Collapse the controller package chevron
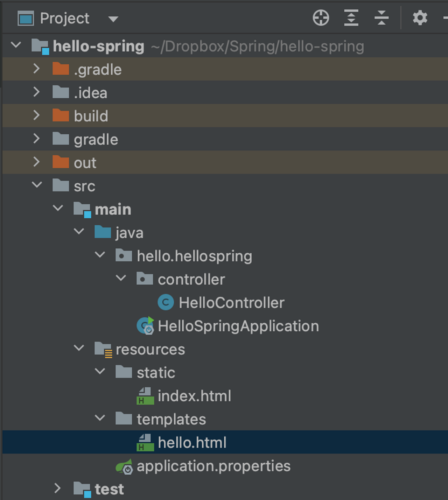The height and width of the screenshot is (500, 448). pyautogui.click(x=121, y=278)
